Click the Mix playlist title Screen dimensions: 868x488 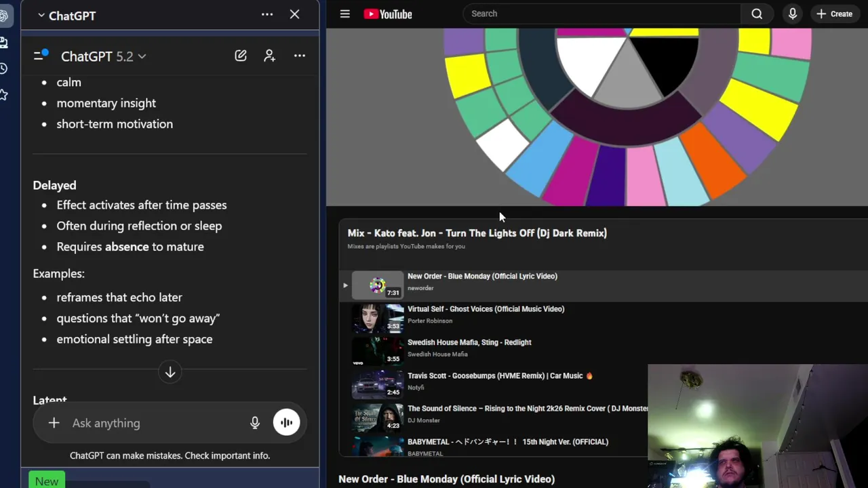[477, 233]
